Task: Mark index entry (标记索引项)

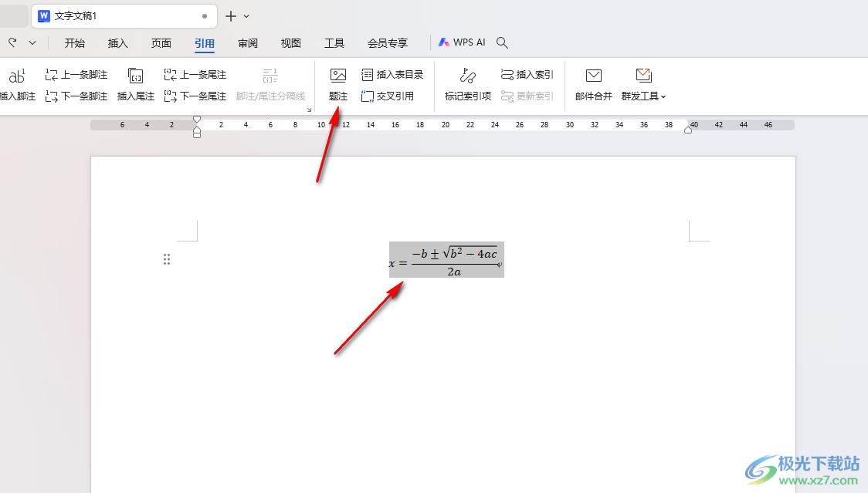Action: 468,85
